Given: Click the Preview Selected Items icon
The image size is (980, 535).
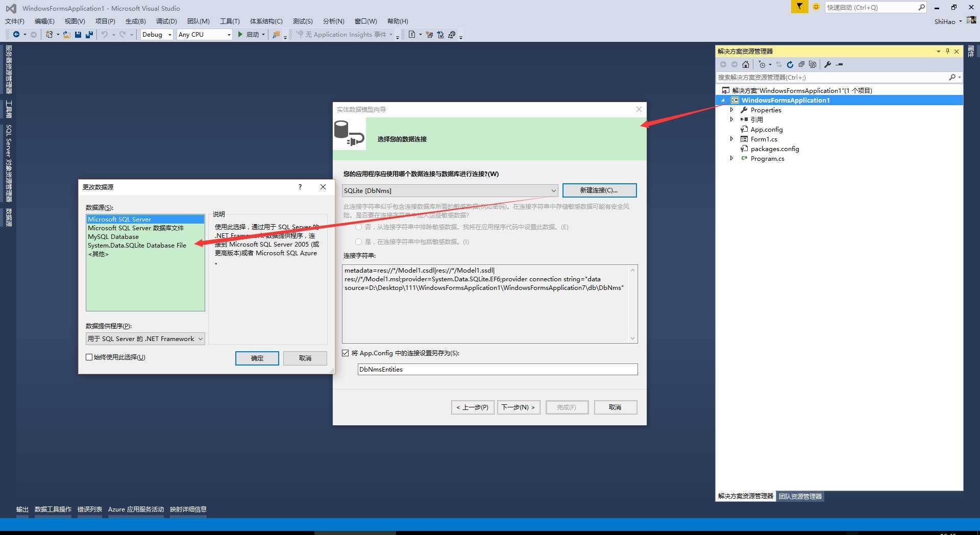Looking at the screenshot, I should click(839, 64).
